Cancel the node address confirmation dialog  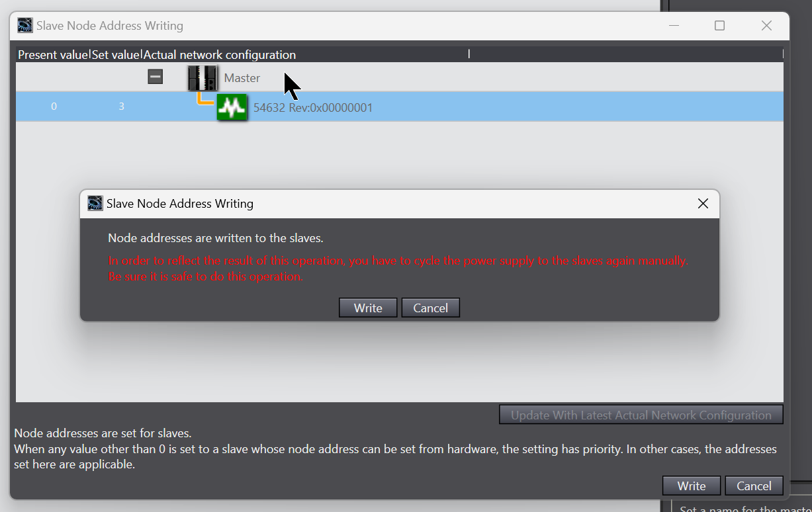(x=430, y=308)
